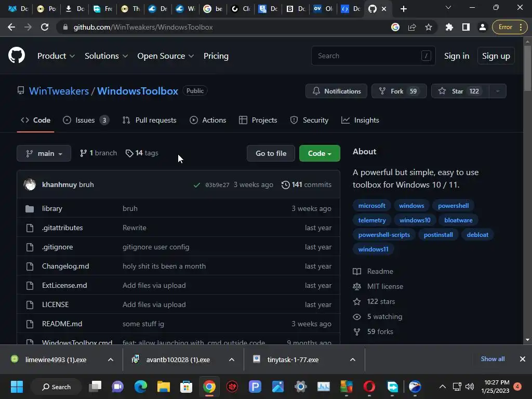Image resolution: width=532 pixels, height=399 pixels.
Task: Open Settings gear on taskbar
Action: [301, 387]
